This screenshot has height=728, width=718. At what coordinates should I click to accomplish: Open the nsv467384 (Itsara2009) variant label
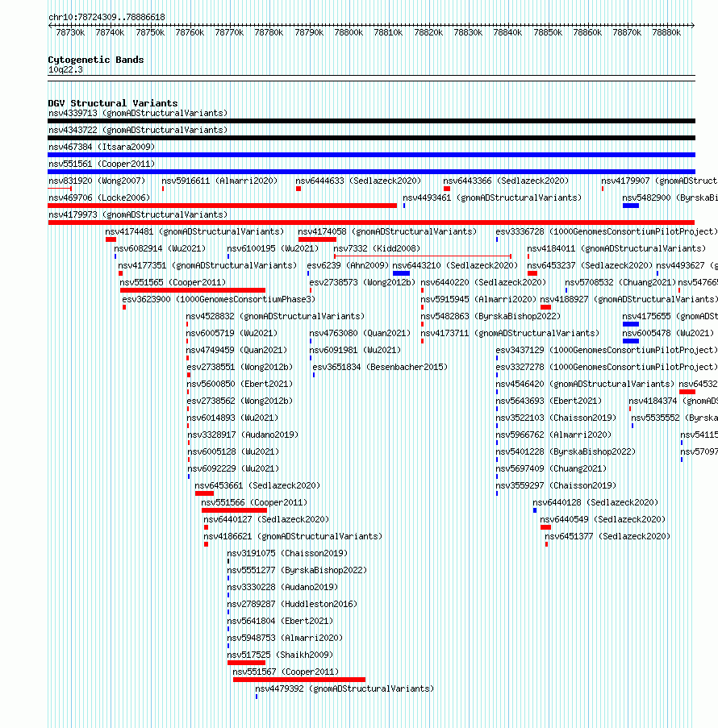(102, 148)
